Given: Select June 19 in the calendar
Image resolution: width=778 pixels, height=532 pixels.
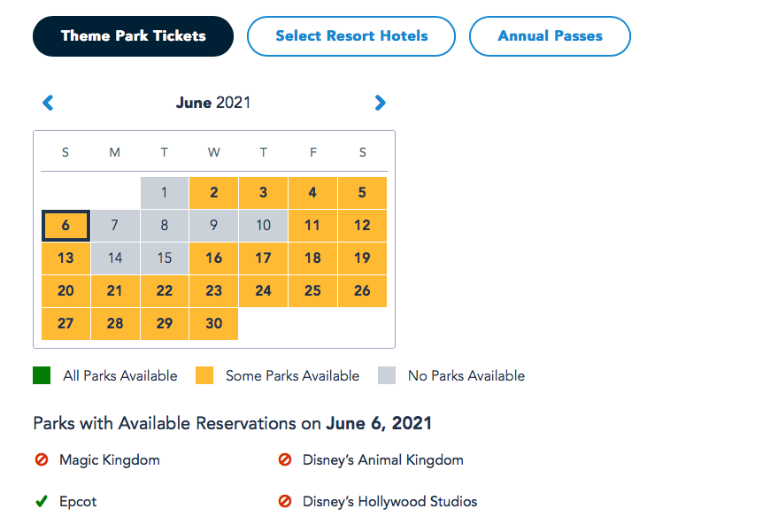Looking at the screenshot, I should coord(362,258).
